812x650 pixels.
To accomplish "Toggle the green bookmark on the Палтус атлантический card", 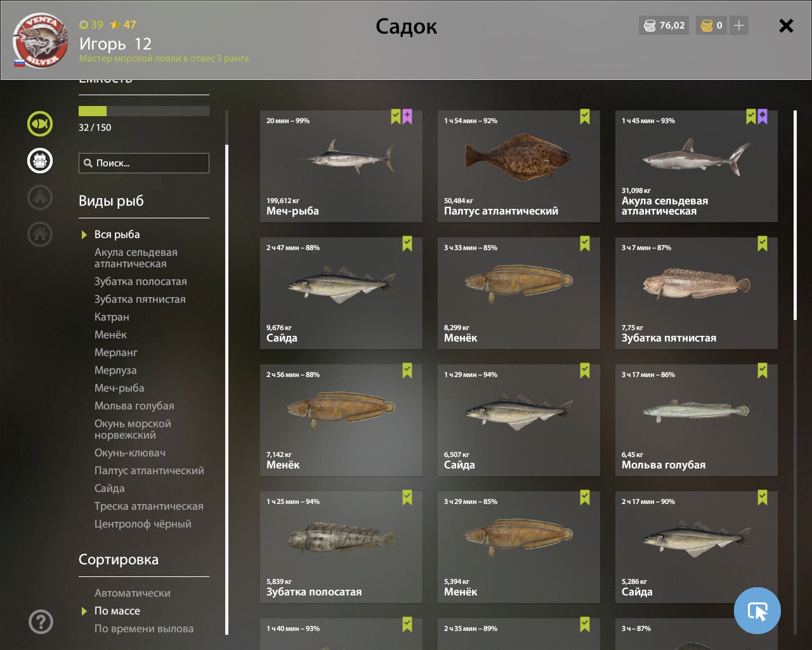I will [x=585, y=117].
